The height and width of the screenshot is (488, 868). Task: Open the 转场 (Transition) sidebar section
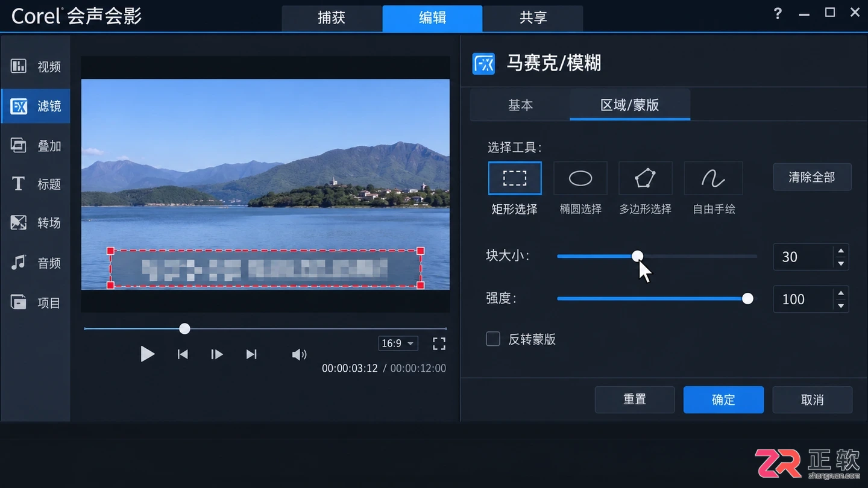(36, 223)
